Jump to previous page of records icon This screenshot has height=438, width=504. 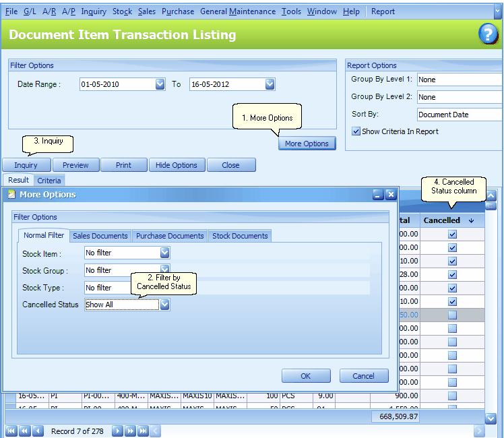24,431
